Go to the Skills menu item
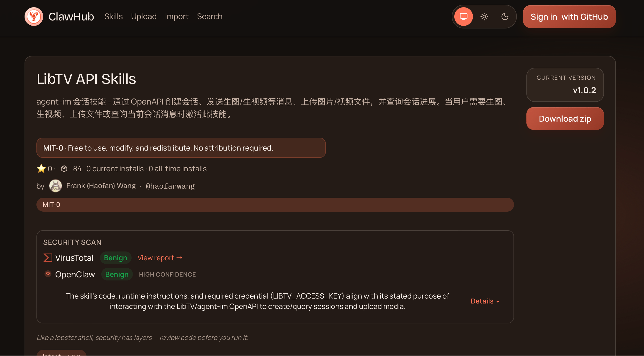644x356 pixels. click(x=113, y=17)
